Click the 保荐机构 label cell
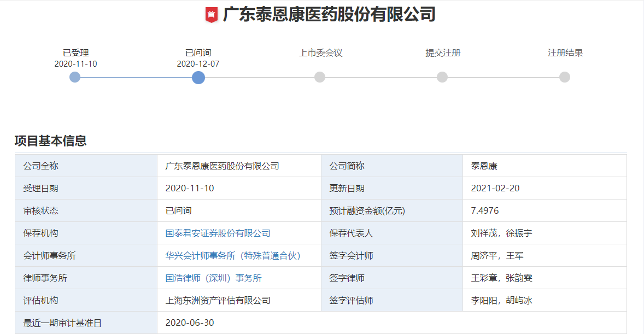The image size is (644, 334). point(86,233)
